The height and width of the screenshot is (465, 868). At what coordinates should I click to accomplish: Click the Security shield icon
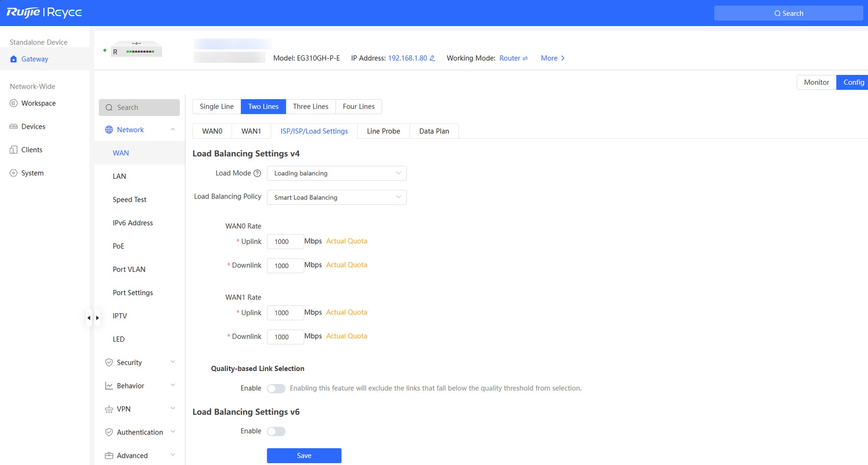pyautogui.click(x=109, y=362)
